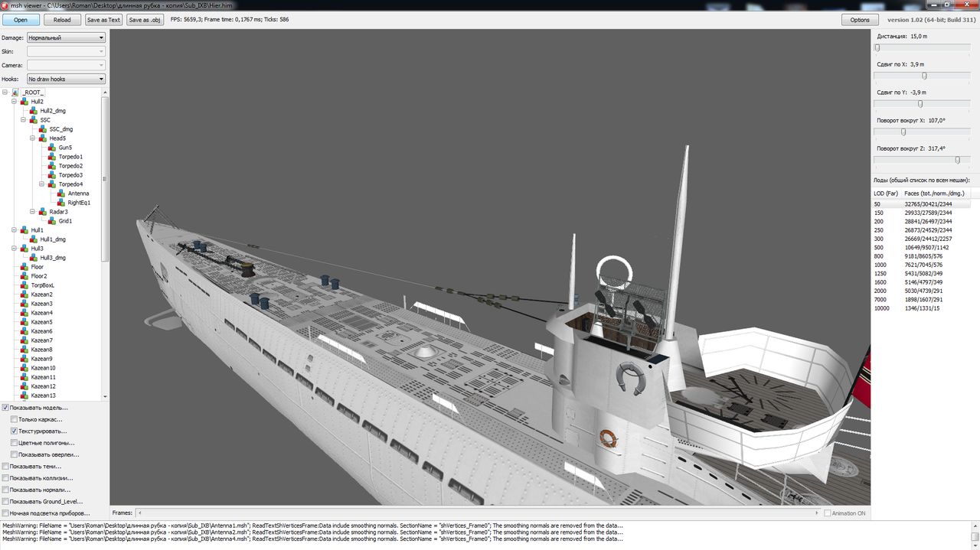The height and width of the screenshot is (550, 980).
Task: Click the Floor mesh icon
Action: [x=24, y=267]
